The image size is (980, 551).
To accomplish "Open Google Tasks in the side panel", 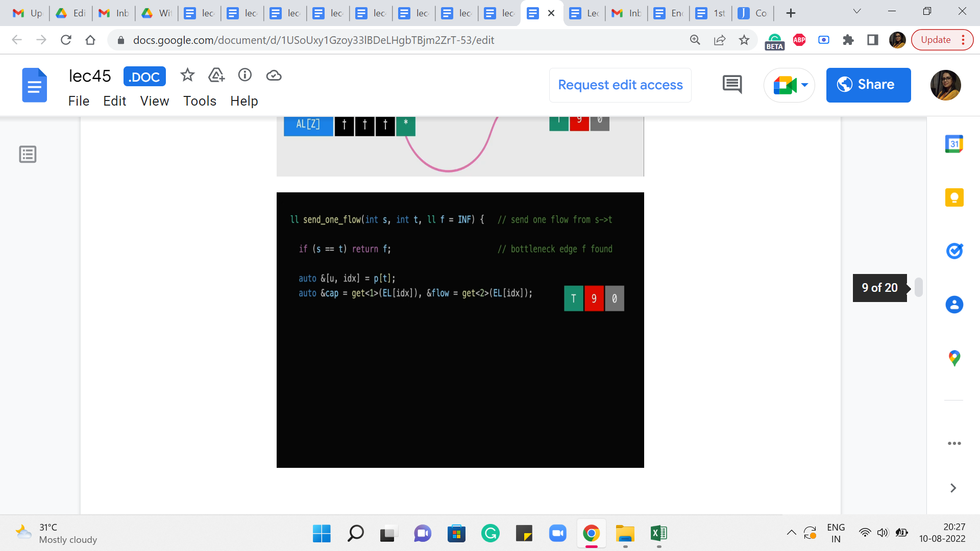I will [954, 251].
